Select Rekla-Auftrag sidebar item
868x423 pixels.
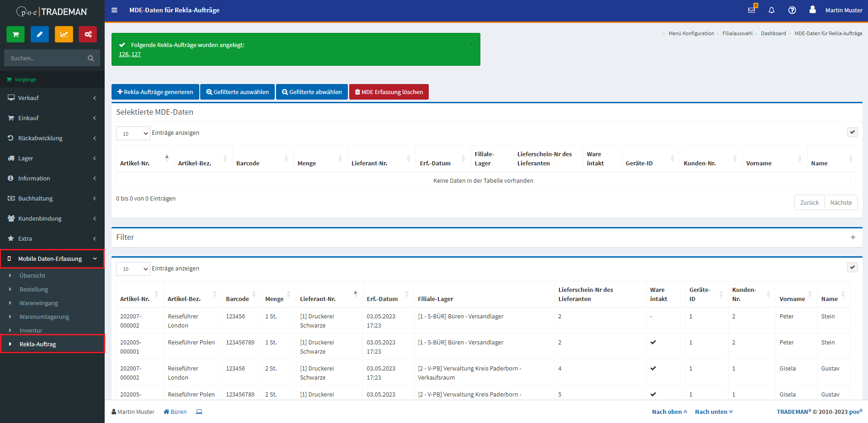click(x=37, y=344)
